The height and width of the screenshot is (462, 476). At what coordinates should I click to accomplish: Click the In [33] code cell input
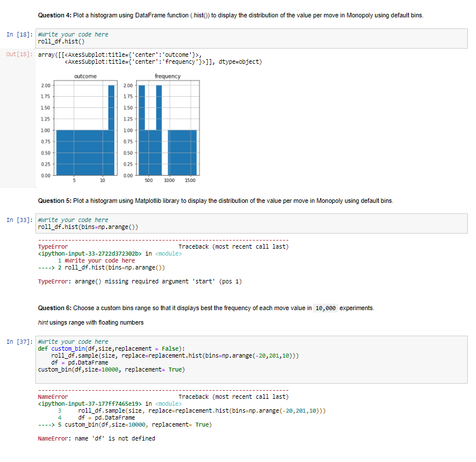coord(252,223)
